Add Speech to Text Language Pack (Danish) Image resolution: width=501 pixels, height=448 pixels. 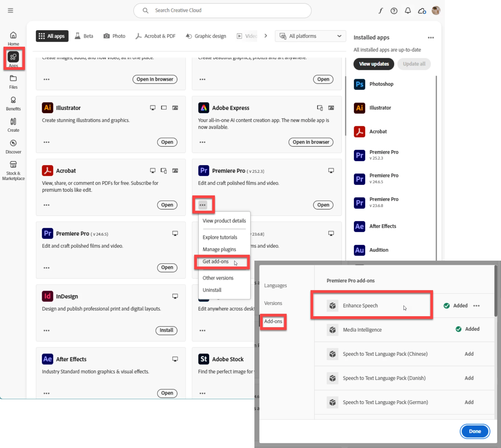tap(469, 378)
